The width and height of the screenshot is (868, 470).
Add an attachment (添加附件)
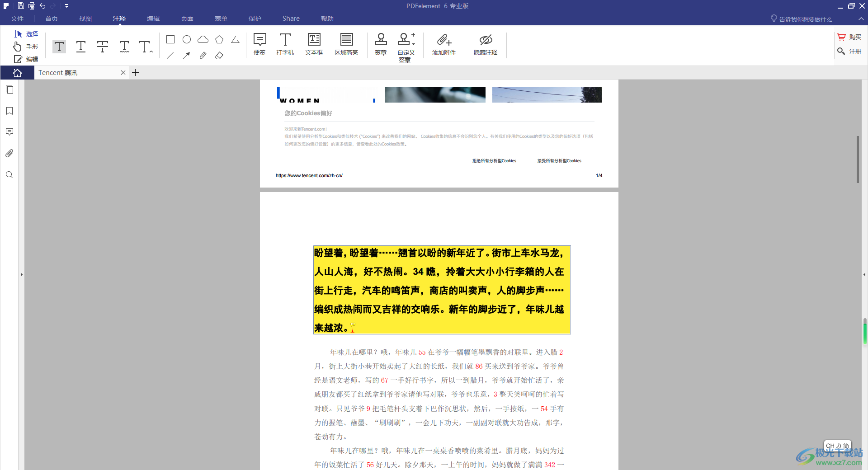(x=444, y=44)
